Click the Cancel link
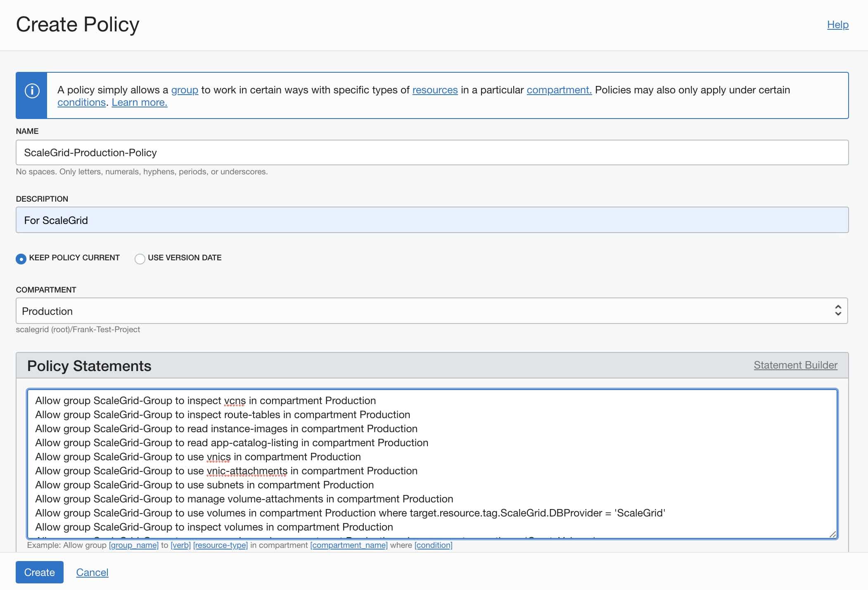 point(92,572)
